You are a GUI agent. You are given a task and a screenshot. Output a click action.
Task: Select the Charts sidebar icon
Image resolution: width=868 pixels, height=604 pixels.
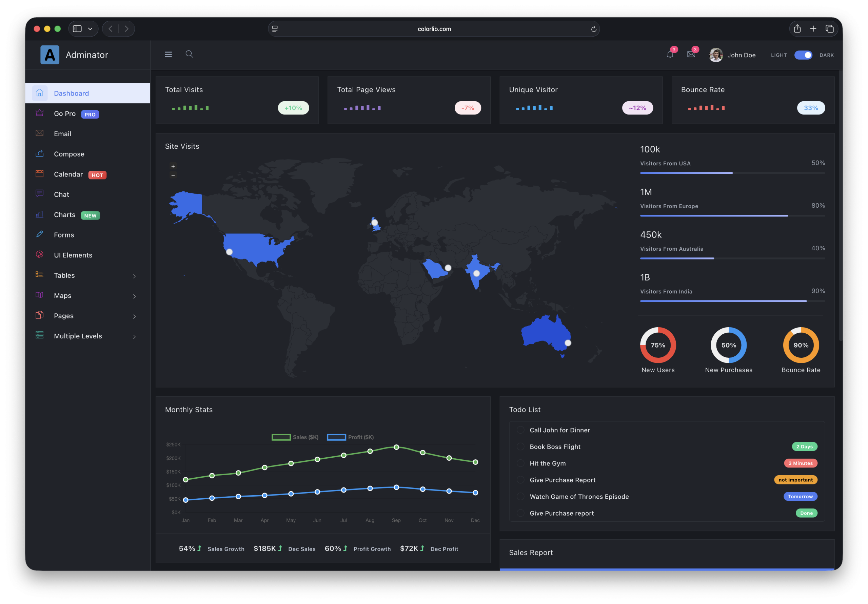click(40, 214)
